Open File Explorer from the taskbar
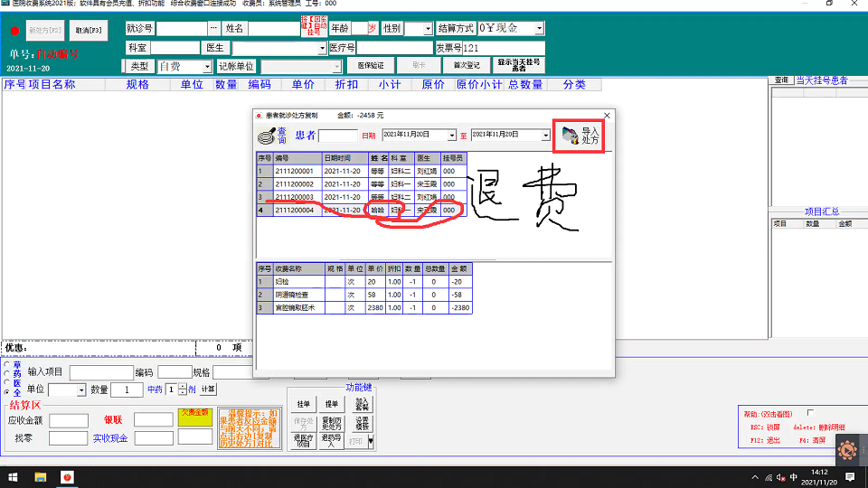The width and height of the screenshot is (868, 488). pyautogui.click(x=41, y=476)
